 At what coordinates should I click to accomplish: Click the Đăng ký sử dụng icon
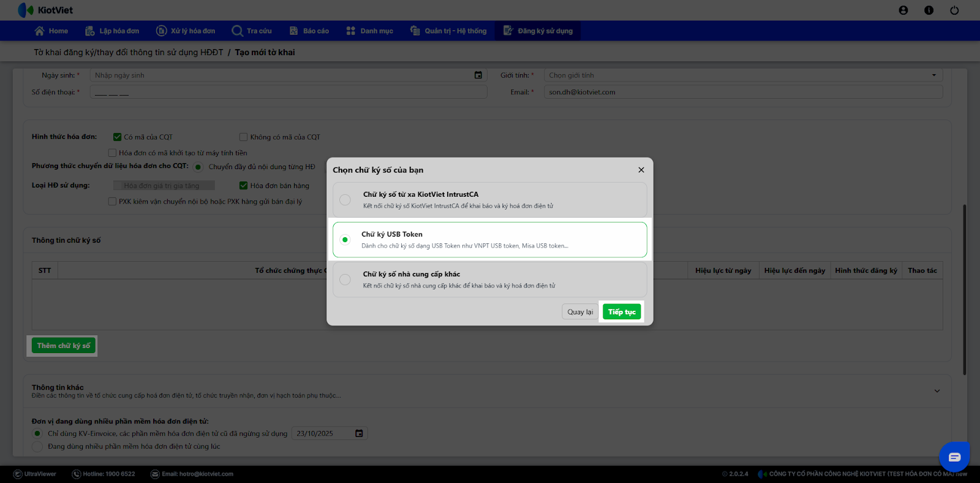(x=508, y=31)
